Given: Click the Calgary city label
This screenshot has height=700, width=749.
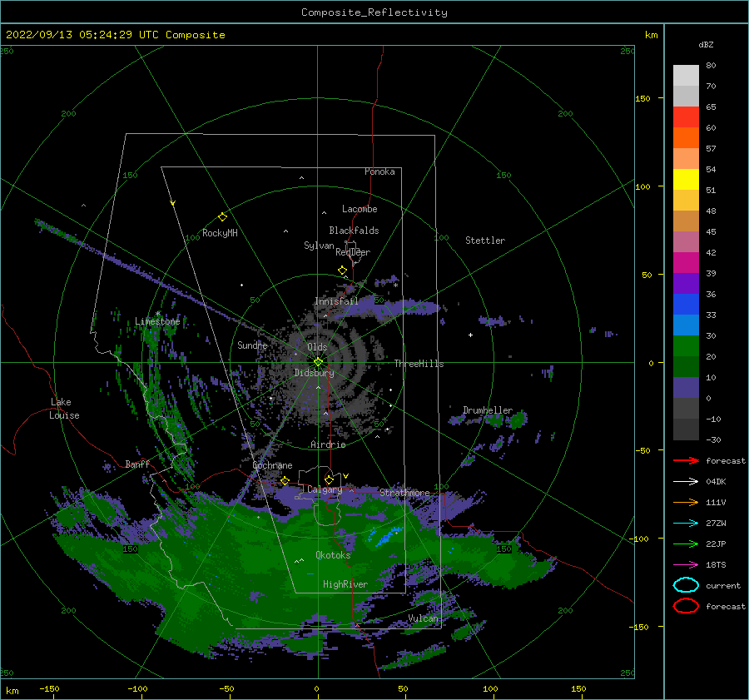Looking at the screenshot, I should [x=325, y=489].
